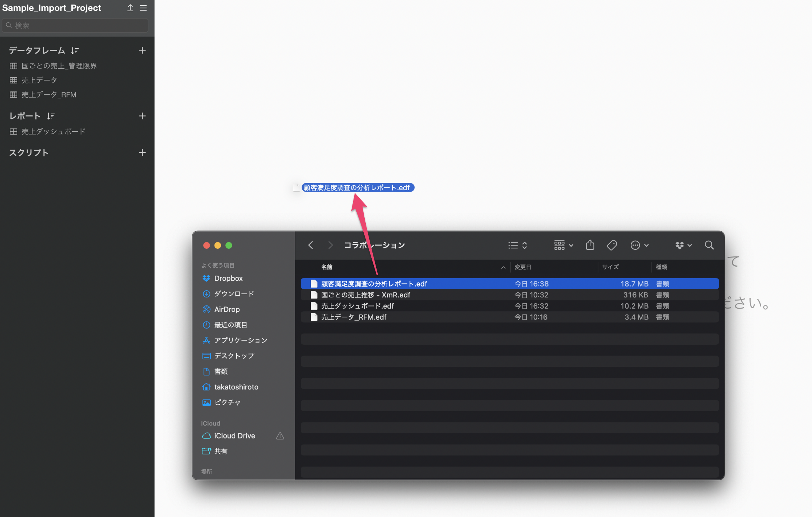Open 売上ダッシュボード report

pyautogui.click(x=53, y=131)
